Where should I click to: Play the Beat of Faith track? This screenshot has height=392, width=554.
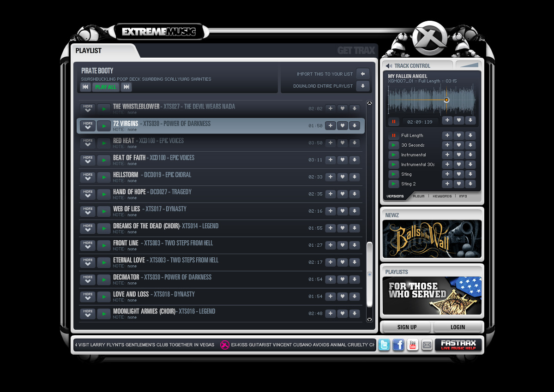point(104,160)
